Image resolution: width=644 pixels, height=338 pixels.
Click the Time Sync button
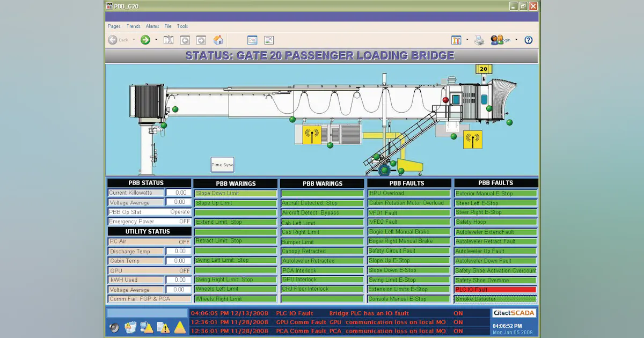click(222, 165)
